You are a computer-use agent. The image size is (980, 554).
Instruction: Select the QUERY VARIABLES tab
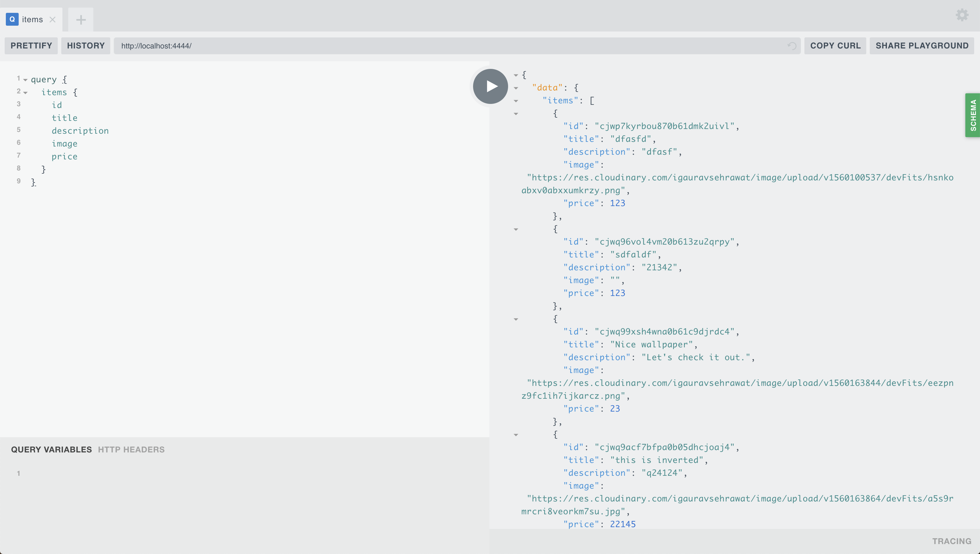(51, 449)
